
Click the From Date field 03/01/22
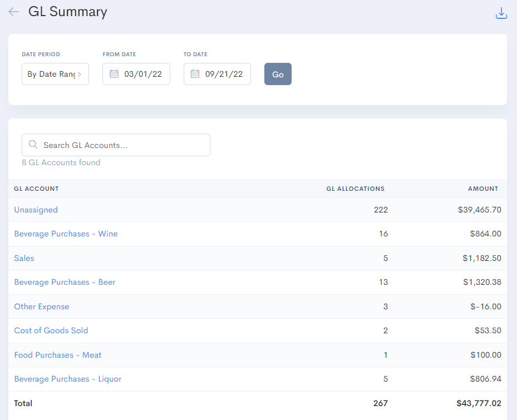point(143,74)
